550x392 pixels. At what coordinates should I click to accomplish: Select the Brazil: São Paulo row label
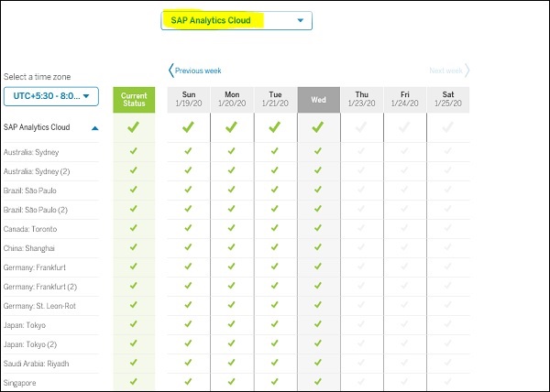pyautogui.click(x=31, y=190)
